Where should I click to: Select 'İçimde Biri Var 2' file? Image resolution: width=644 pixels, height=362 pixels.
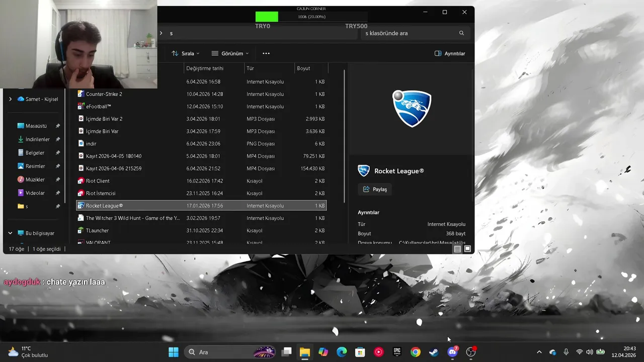[201, 119]
